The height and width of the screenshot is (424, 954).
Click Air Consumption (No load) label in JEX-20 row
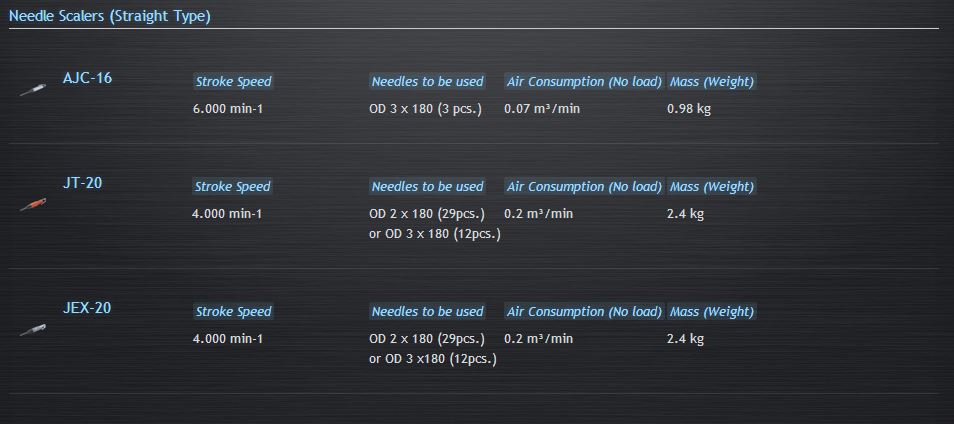tap(584, 312)
